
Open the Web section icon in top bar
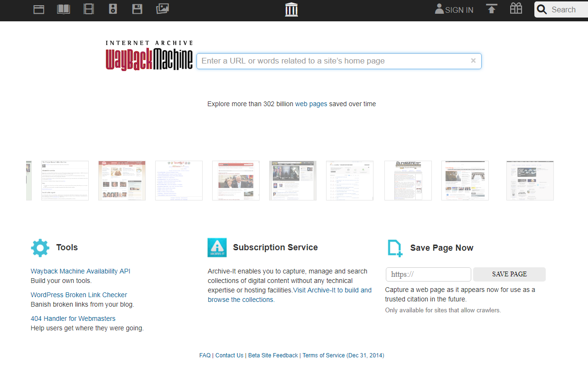39,9
